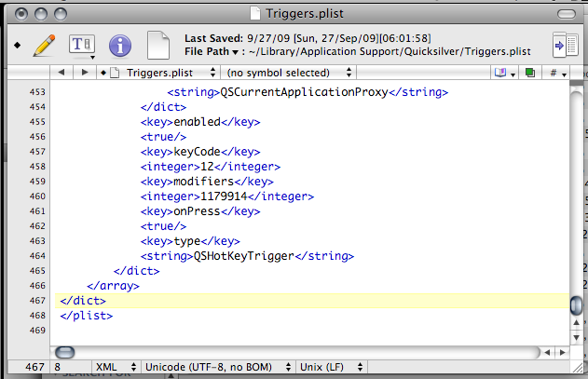Open the XML language popup
This screenshot has width=588, height=379.
point(116,368)
